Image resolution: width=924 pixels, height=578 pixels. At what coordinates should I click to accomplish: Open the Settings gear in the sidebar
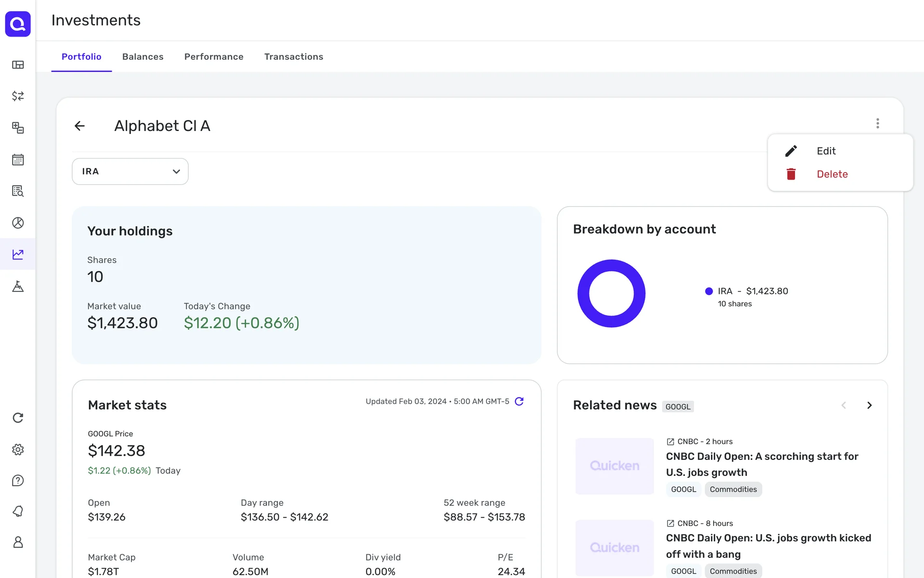tap(18, 449)
